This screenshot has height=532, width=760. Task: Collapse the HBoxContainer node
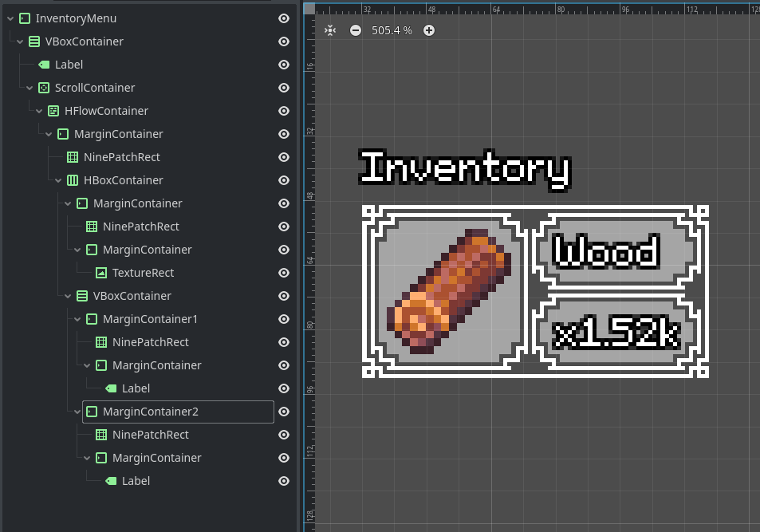[58, 180]
